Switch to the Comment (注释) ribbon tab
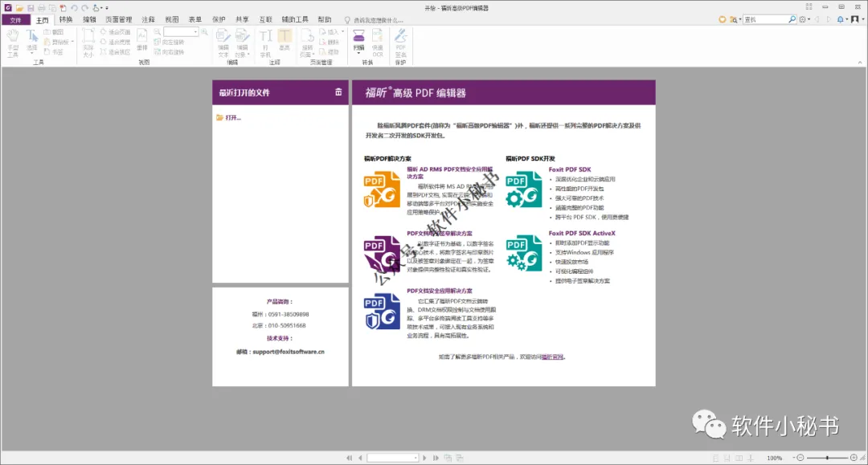The height and width of the screenshot is (465, 868). (149, 20)
